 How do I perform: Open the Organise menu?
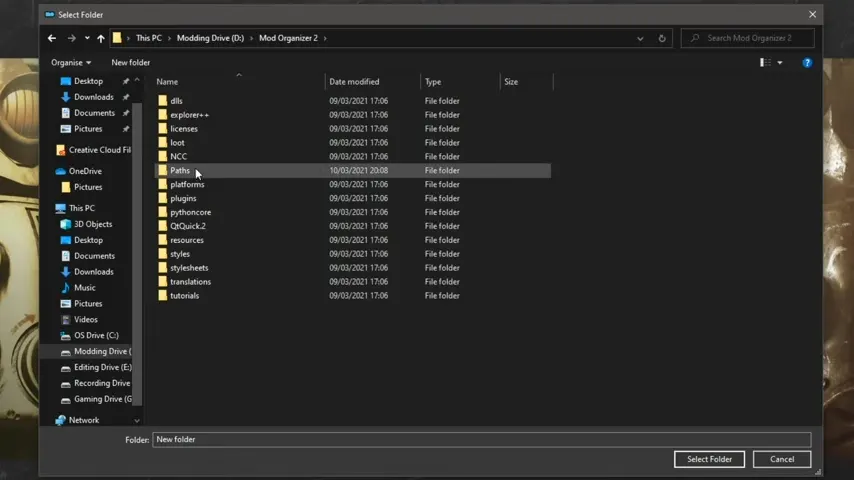coord(71,63)
